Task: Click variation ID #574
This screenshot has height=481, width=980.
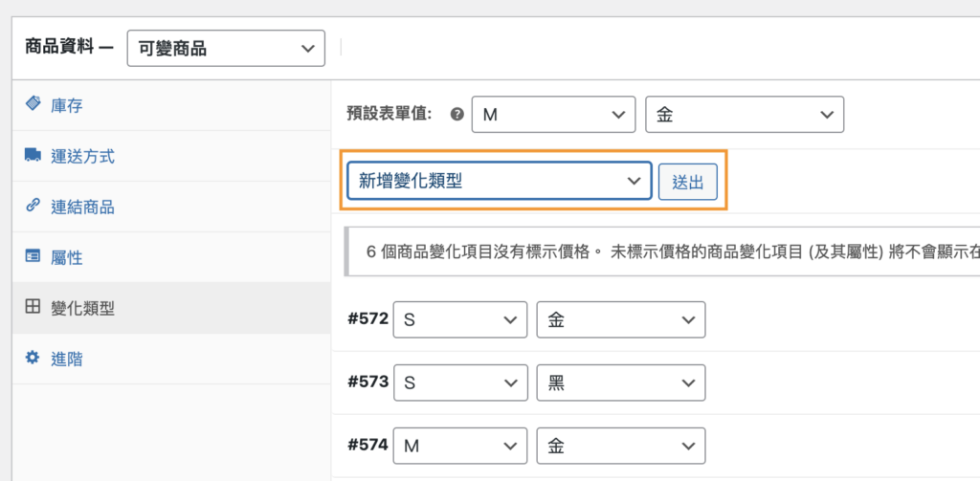Action: [x=368, y=445]
